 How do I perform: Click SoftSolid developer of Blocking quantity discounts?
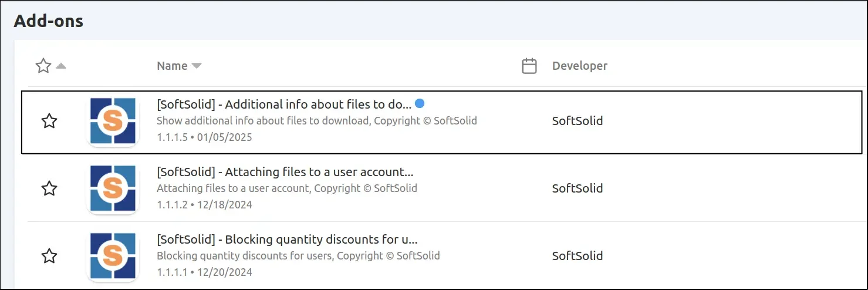[x=577, y=256]
